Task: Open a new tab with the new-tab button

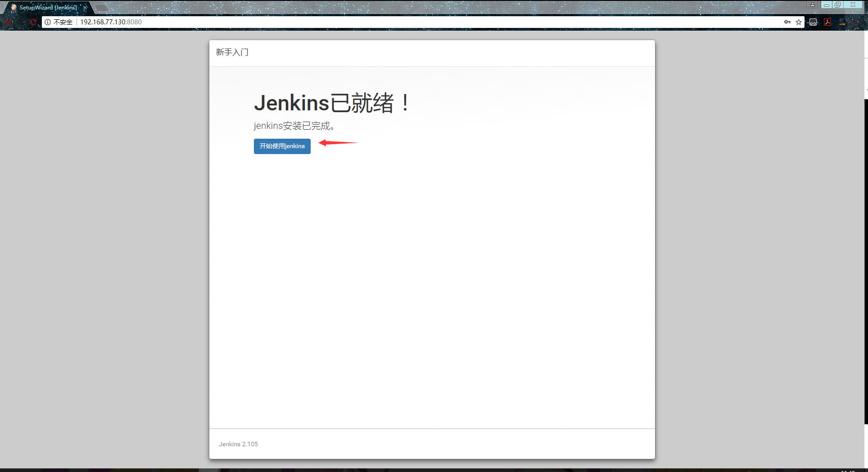Action: point(102,8)
